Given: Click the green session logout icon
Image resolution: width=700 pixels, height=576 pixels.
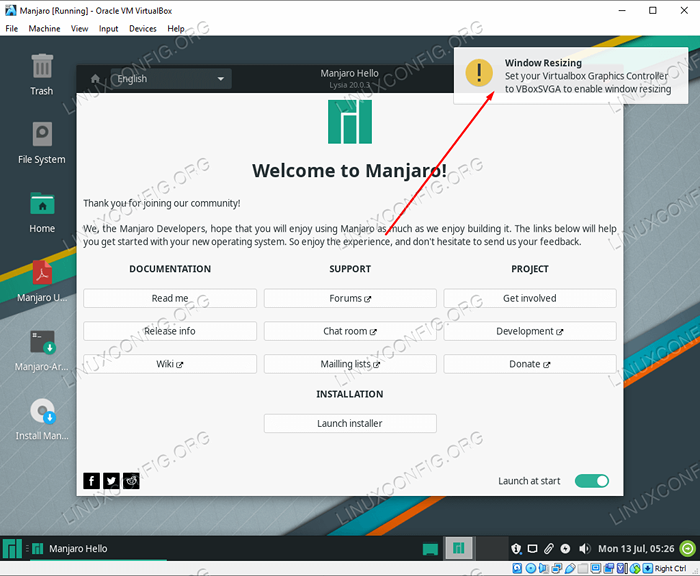Looking at the screenshot, I should click(x=688, y=548).
